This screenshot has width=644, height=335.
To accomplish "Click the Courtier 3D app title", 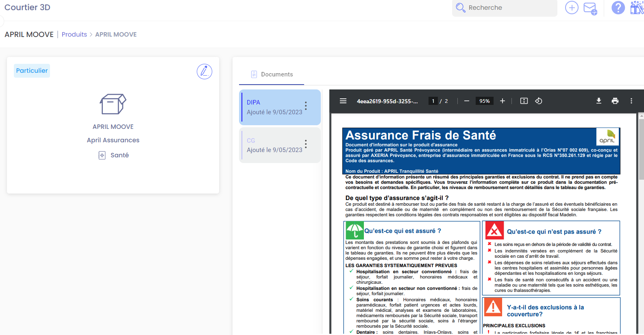I will click(x=27, y=7).
